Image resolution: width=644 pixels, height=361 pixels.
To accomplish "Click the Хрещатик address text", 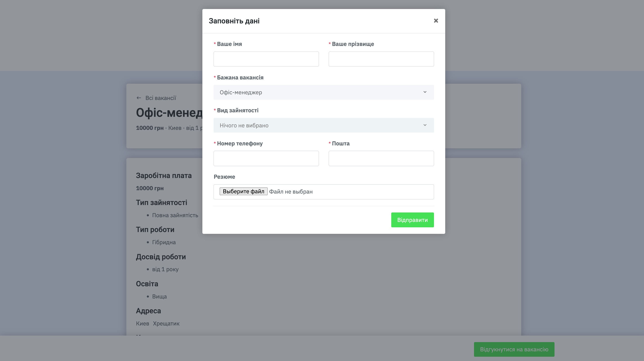I will 166,323.
